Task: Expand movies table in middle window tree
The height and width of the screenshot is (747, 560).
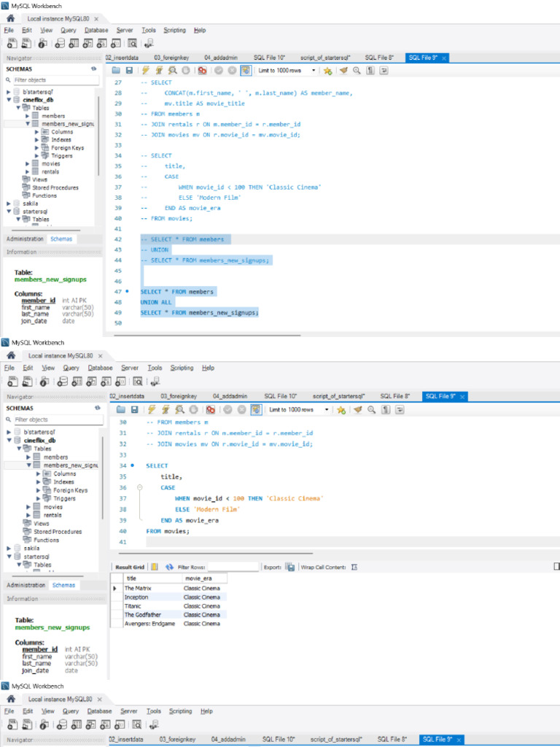Action: click(28, 507)
